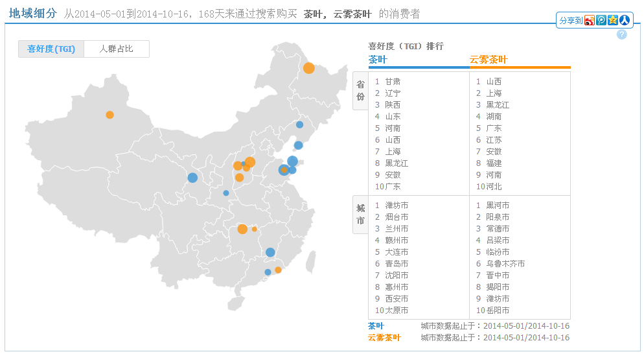Share to Tencent Weibo icon
This screenshot has height=354, width=644.
click(x=601, y=20)
